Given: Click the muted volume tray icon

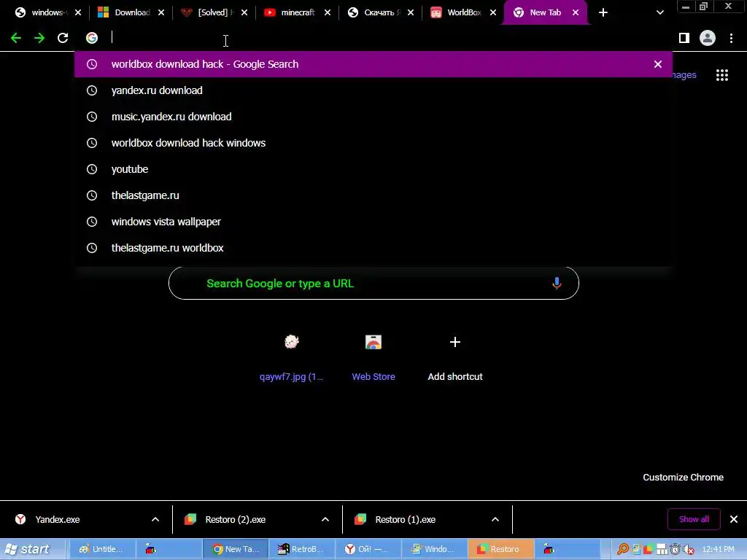Looking at the screenshot, I should coord(688,550).
